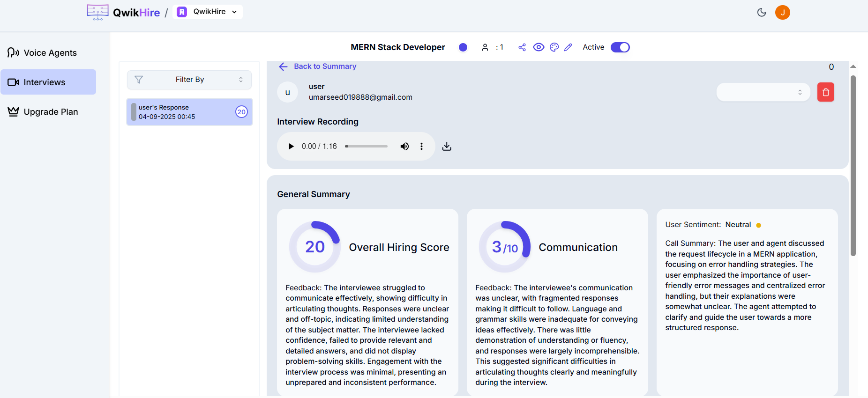Open the orange user avatar profile

(x=782, y=13)
